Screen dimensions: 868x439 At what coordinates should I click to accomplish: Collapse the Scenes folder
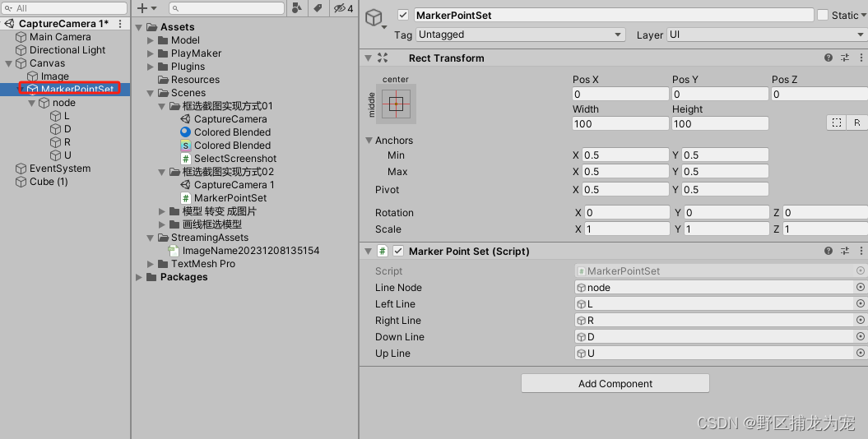click(x=151, y=94)
